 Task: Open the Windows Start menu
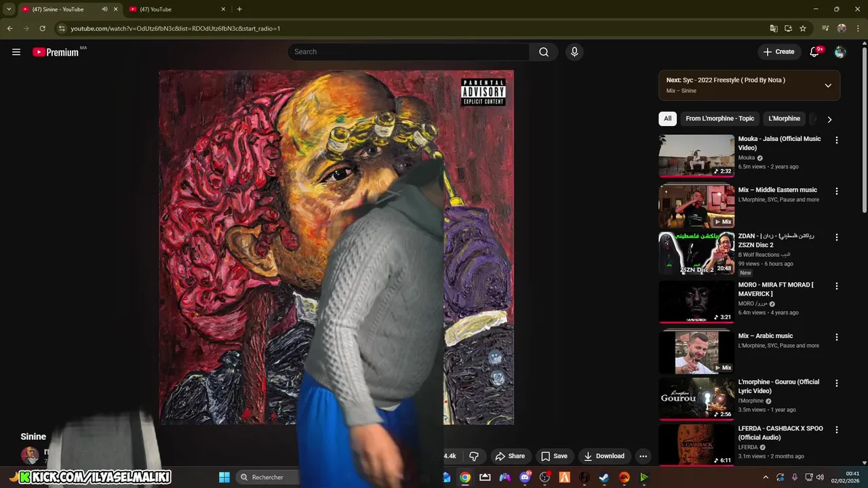point(224,477)
